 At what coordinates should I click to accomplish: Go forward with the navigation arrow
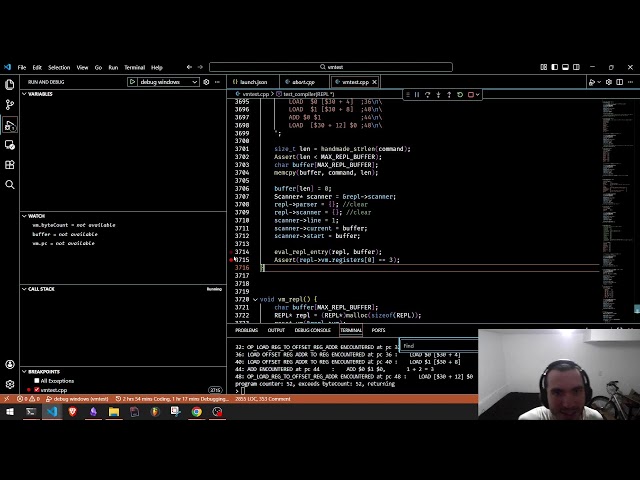tap(200, 67)
